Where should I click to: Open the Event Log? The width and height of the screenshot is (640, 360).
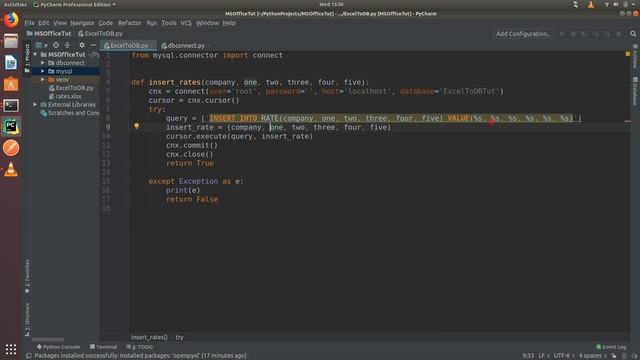pyautogui.click(x=611, y=347)
